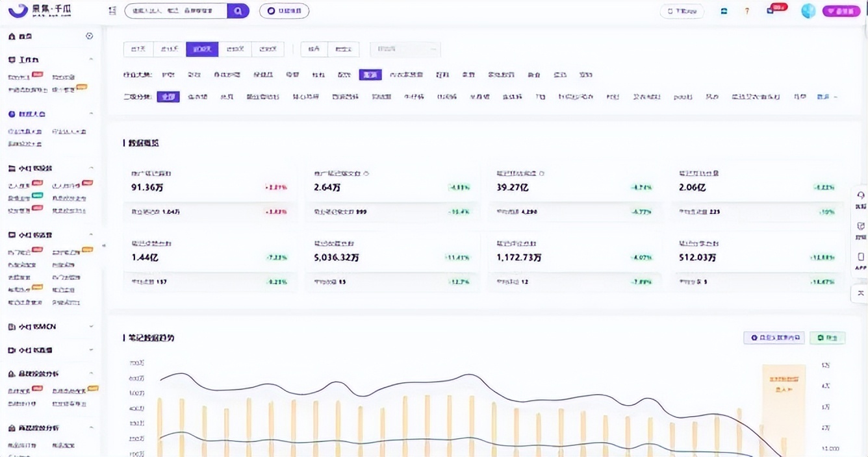Open the floating headset support icon on the right edge
Screen dimensions: 868x457
point(861,195)
